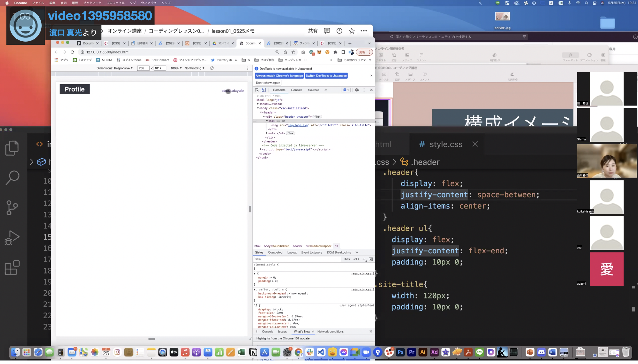Switch to DevTools Console tab
638x364 pixels.
(x=297, y=90)
